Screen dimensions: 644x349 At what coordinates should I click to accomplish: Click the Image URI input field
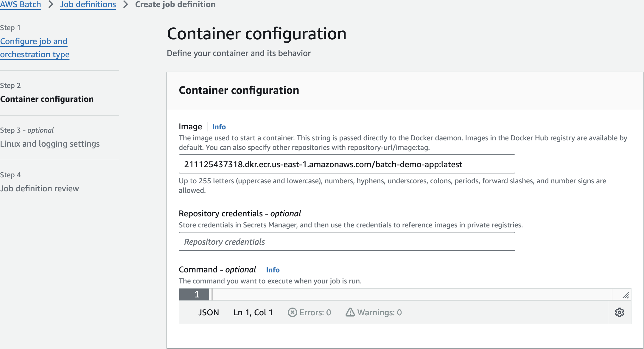347,164
